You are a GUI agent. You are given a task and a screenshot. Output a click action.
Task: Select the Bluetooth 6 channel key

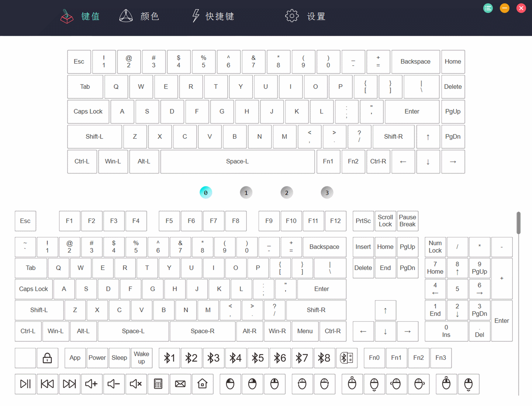(280, 358)
